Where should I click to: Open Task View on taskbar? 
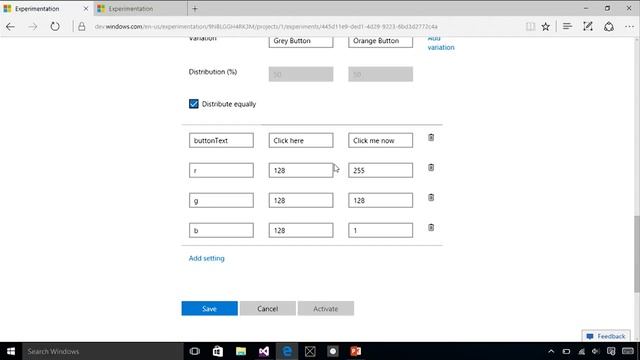[195, 351]
